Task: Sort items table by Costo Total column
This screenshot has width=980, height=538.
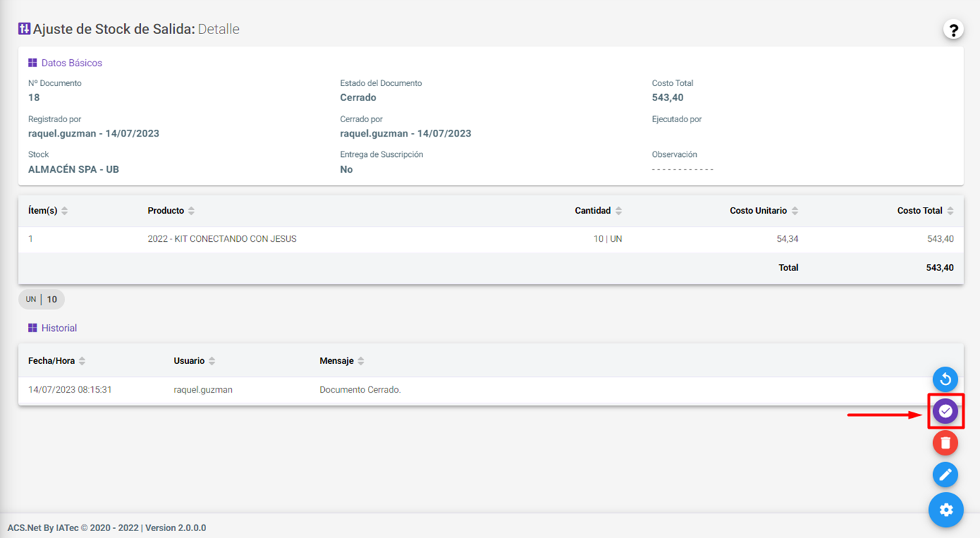Action: click(925, 211)
